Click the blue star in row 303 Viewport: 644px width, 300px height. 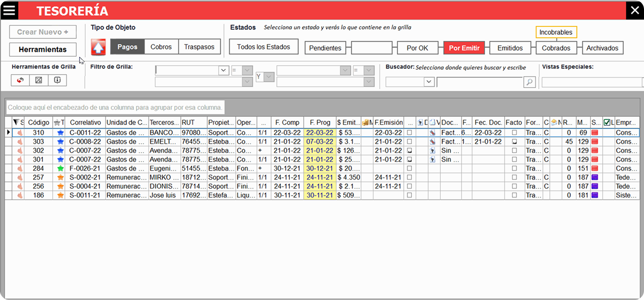click(60, 142)
